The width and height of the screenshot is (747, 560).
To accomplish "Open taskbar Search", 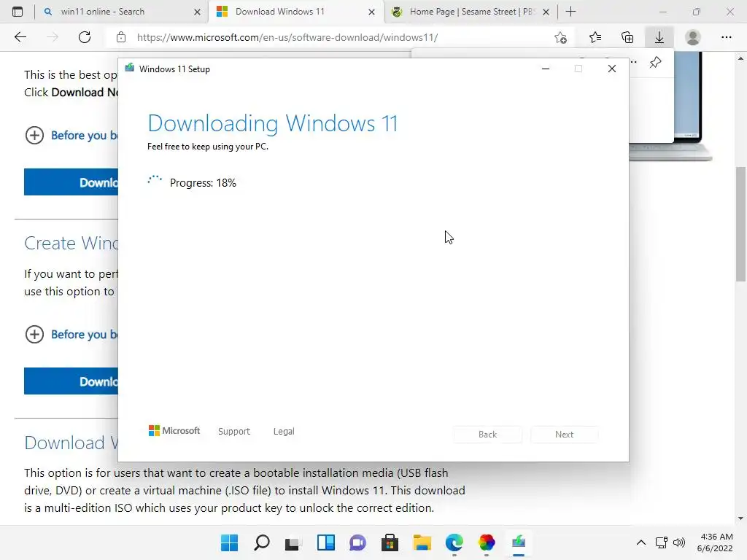I will 262,542.
